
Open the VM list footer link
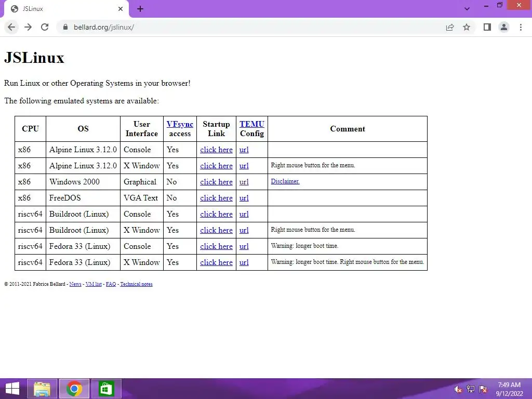(x=94, y=284)
